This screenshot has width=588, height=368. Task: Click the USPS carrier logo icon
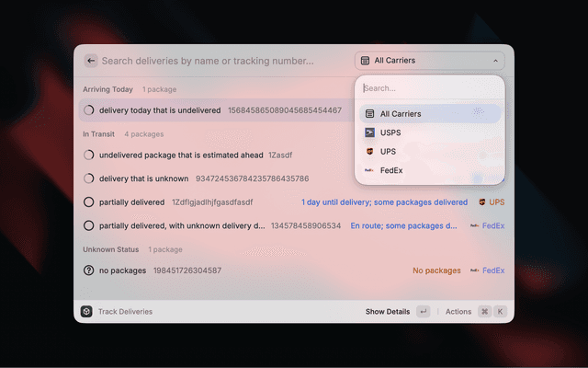coord(369,132)
